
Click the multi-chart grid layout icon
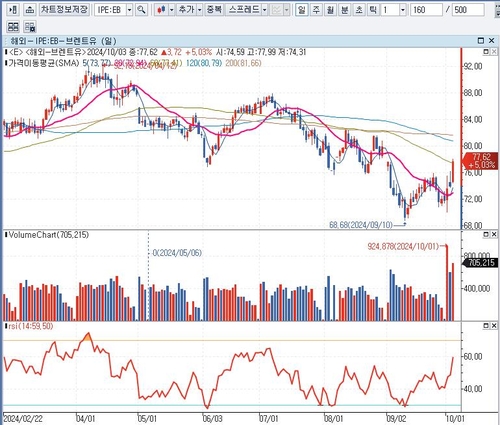(x=13, y=27)
